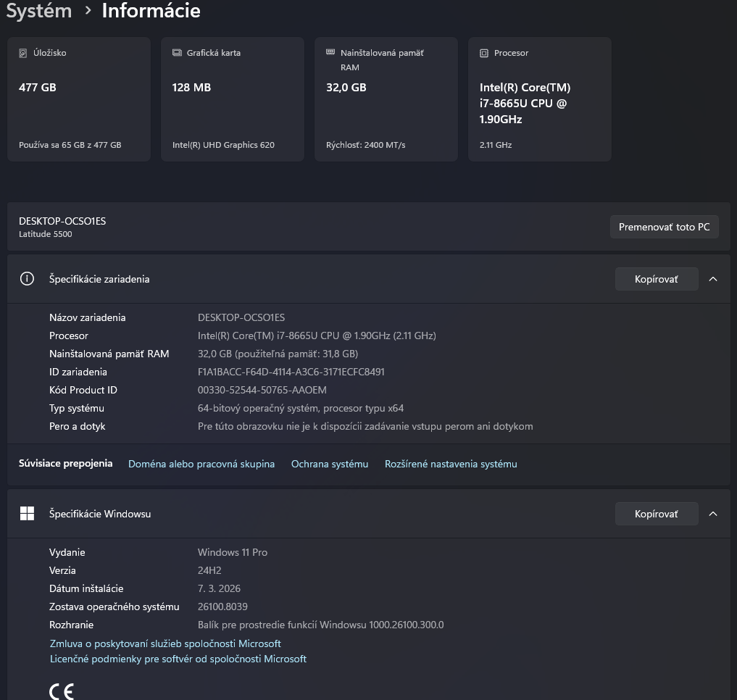Viewport: 737px width, 700px height.
Task: Open the Microsoft services agreement link
Action: [x=165, y=643]
